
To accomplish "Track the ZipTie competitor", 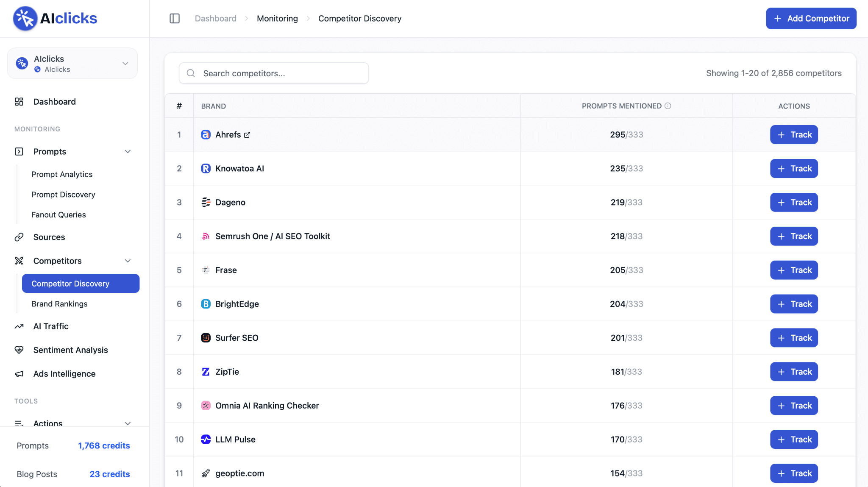I will [x=794, y=372].
